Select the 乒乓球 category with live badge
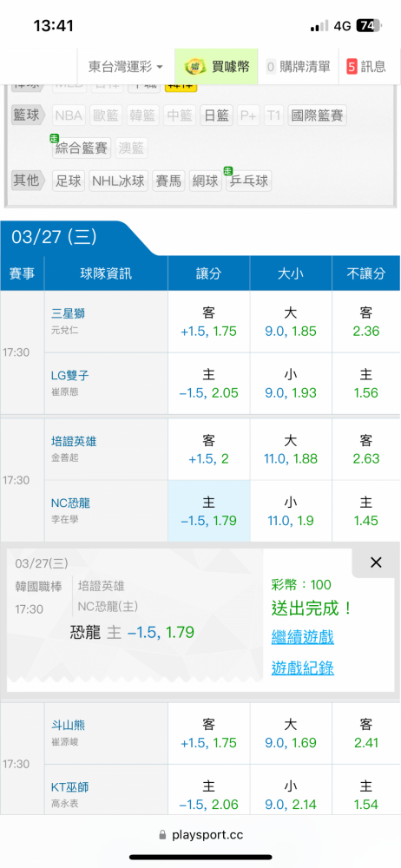This screenshot has width=401, height=868. point(249,181)
